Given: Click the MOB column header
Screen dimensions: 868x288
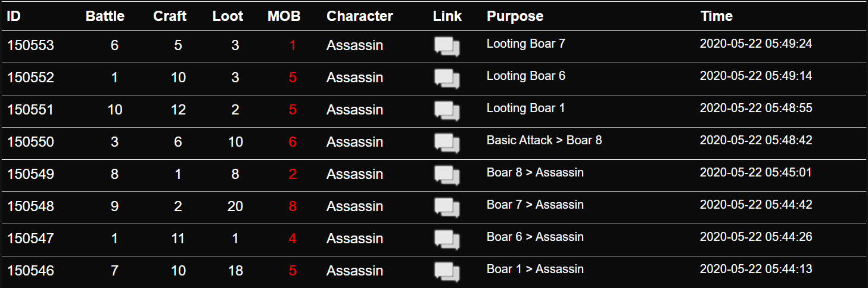Looking at the screenshot, I should pos(284,16).
